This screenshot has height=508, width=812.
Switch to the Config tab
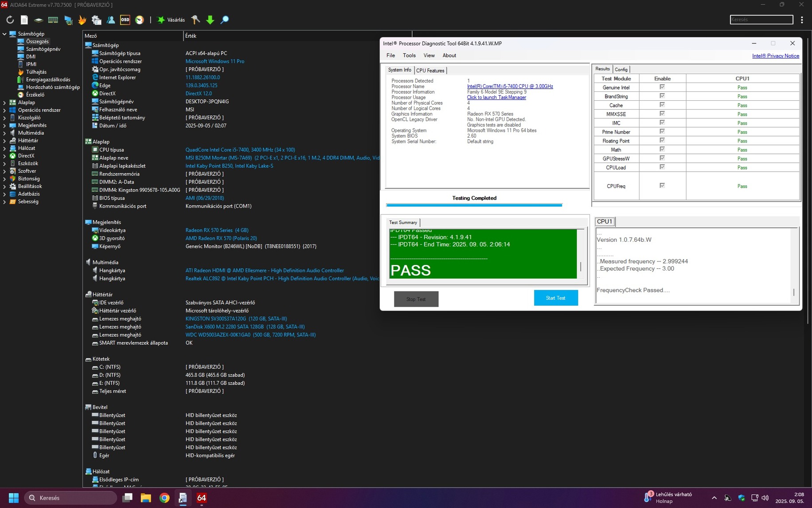pos(621,69)
